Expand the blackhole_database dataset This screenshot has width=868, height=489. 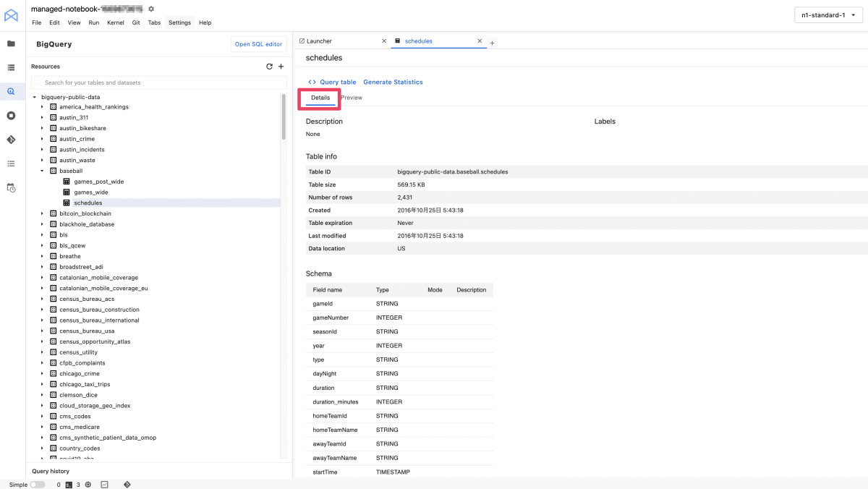(x=43, y=224)
